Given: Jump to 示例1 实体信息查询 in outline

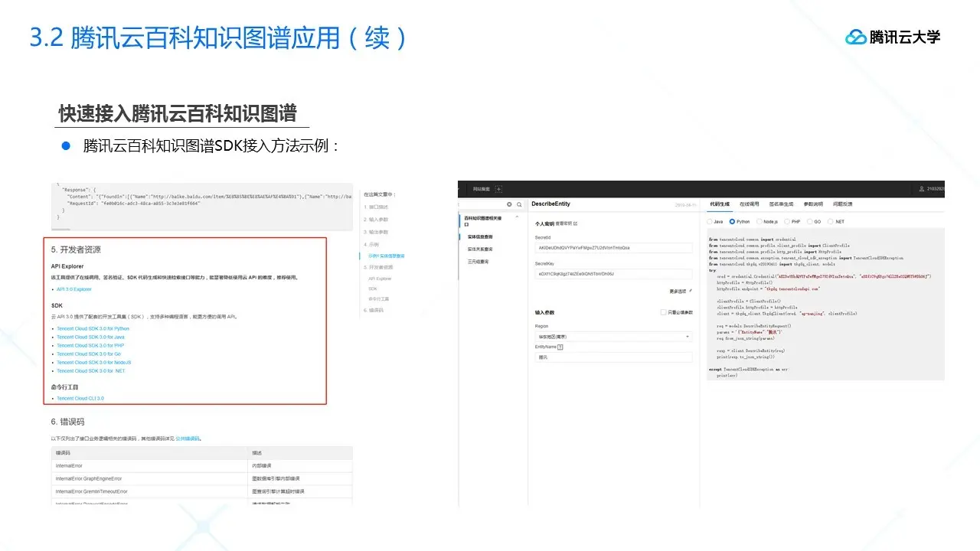Looking at the screenshot, I should pyautogui.click(x=386, y=256).
